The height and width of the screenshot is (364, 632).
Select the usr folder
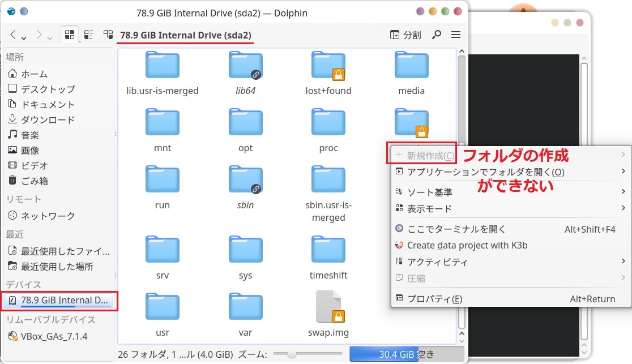click(163, 315)
